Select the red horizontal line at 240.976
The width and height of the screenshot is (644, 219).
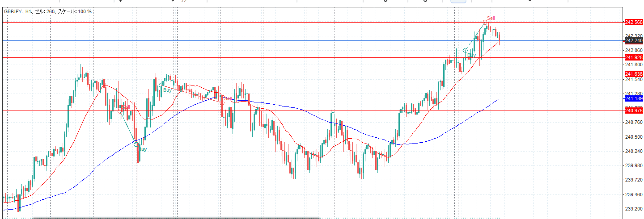(x=302, y=111)
